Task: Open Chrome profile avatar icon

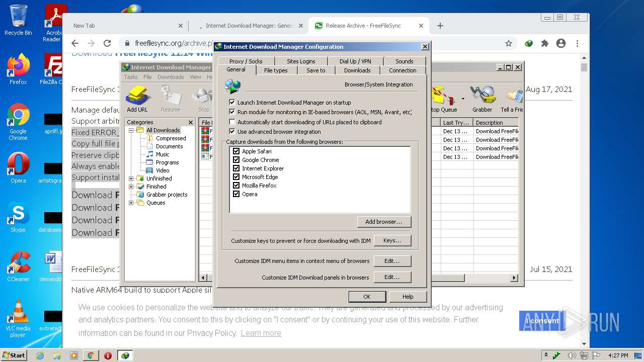Action: click(x=561, y=43)
